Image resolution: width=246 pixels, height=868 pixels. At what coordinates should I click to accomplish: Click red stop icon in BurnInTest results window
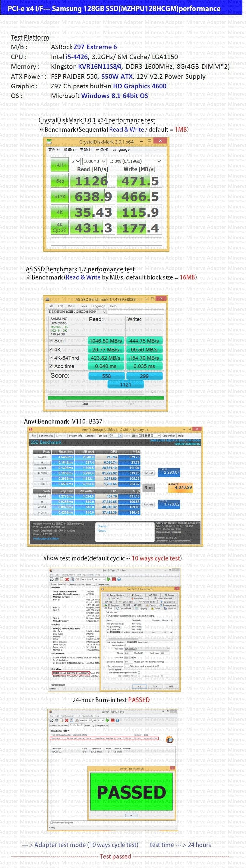[x=112, y=720]
